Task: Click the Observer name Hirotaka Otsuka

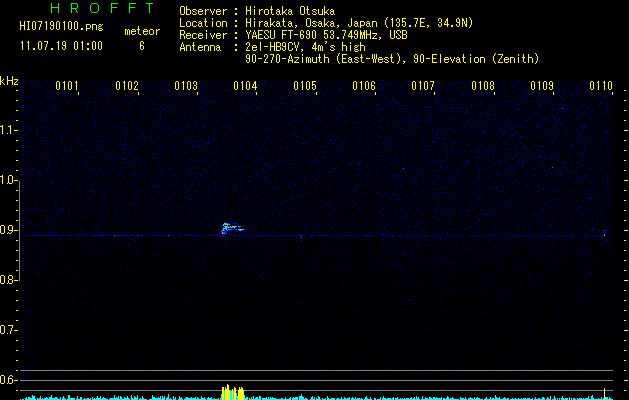Action: [290, 11]
